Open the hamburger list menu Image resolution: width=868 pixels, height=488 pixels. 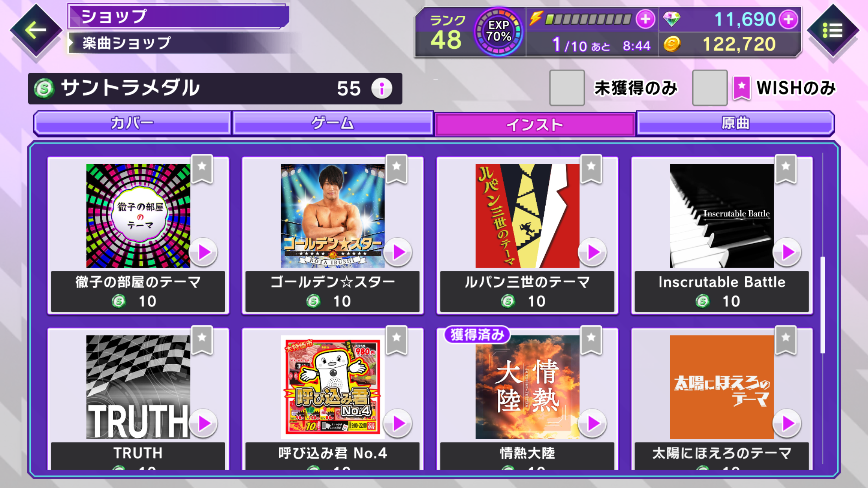coord(833,30)
